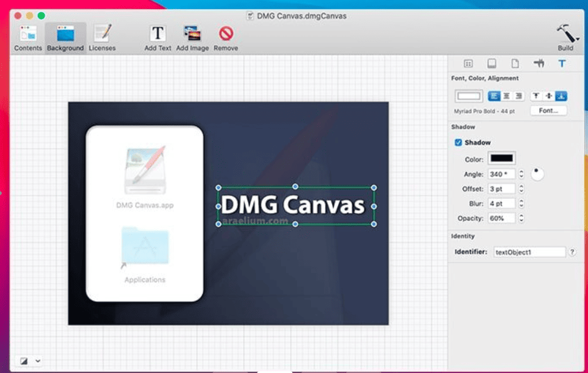
Task: Switch to document inspector tab
Action: pyautogui.click(x=515, y=63)
